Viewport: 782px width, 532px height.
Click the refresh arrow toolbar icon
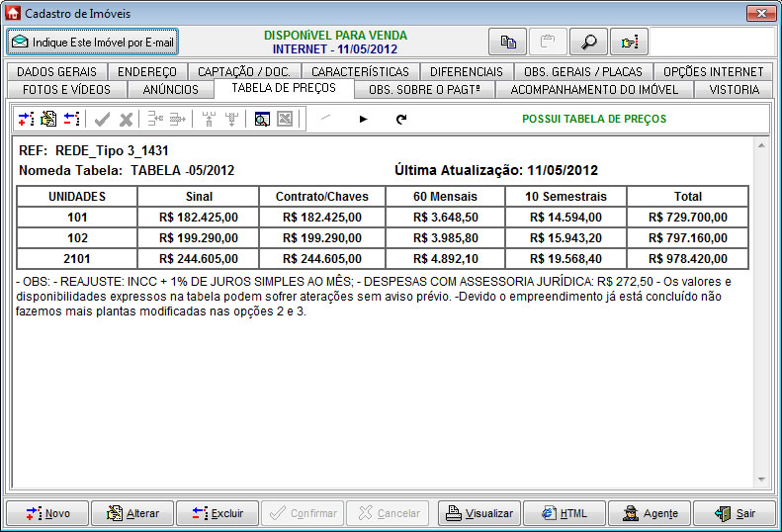(400, 119)
